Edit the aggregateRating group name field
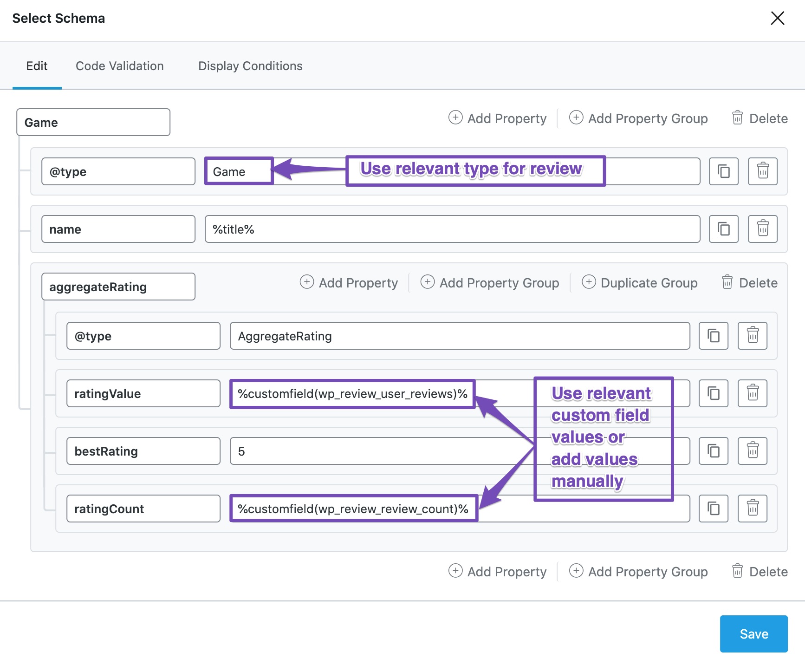 click(x=118, y=287)
